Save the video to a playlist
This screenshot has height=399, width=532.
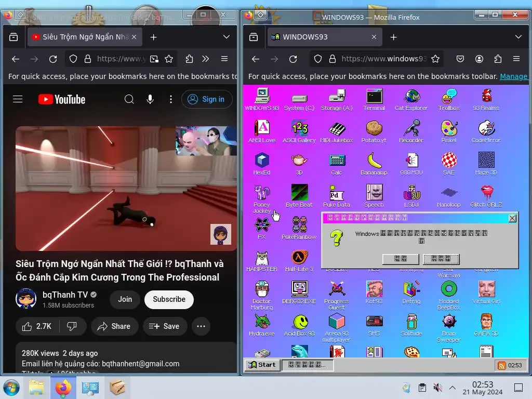(165, 326)
